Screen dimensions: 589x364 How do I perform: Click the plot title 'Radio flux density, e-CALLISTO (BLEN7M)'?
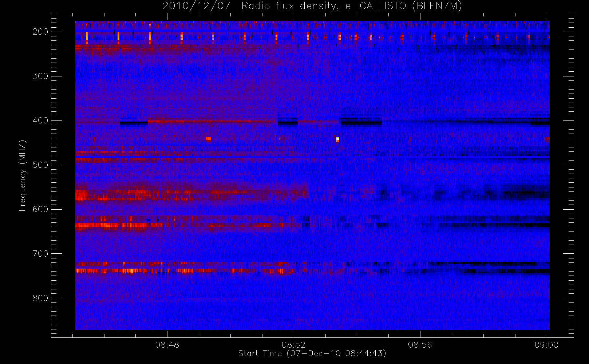point(352,6)
